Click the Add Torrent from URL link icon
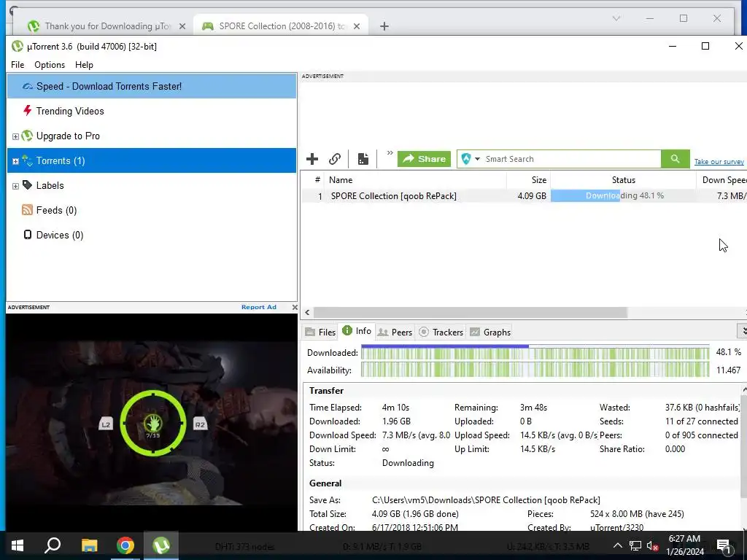 335,159
